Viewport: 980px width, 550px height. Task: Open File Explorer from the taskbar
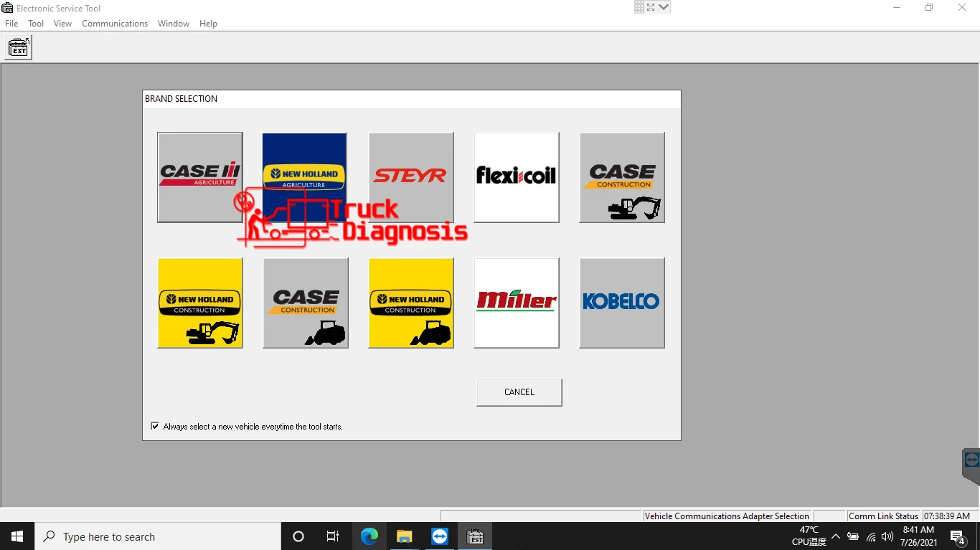405,536
